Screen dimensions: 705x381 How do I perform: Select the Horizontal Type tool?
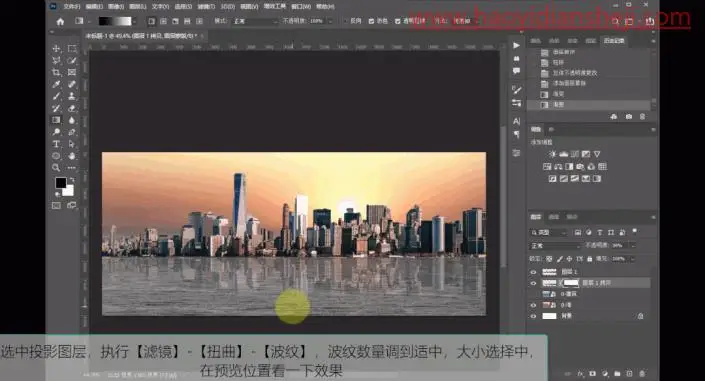(56, 144)
